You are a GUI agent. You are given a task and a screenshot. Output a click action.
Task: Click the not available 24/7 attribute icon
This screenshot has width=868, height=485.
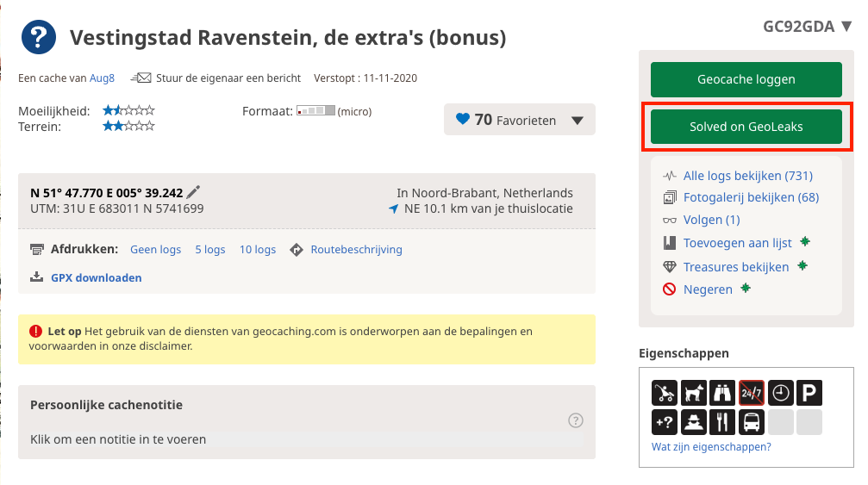[752, 393]
